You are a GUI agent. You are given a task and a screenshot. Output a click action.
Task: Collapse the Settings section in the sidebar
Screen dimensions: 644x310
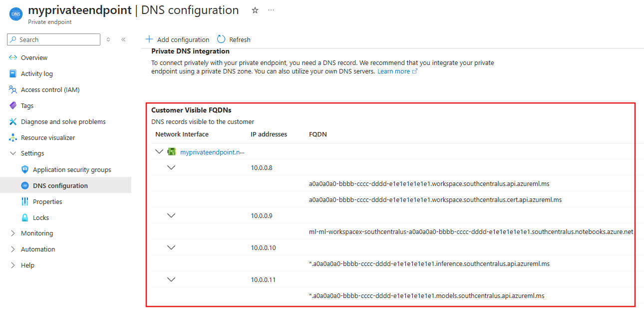coord(13,153)
